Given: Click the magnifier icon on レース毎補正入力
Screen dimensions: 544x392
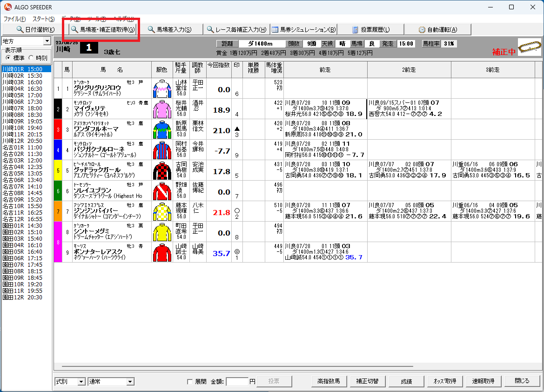Looking at the screenshot, I should pyautogui.click(x=210, y=29).
